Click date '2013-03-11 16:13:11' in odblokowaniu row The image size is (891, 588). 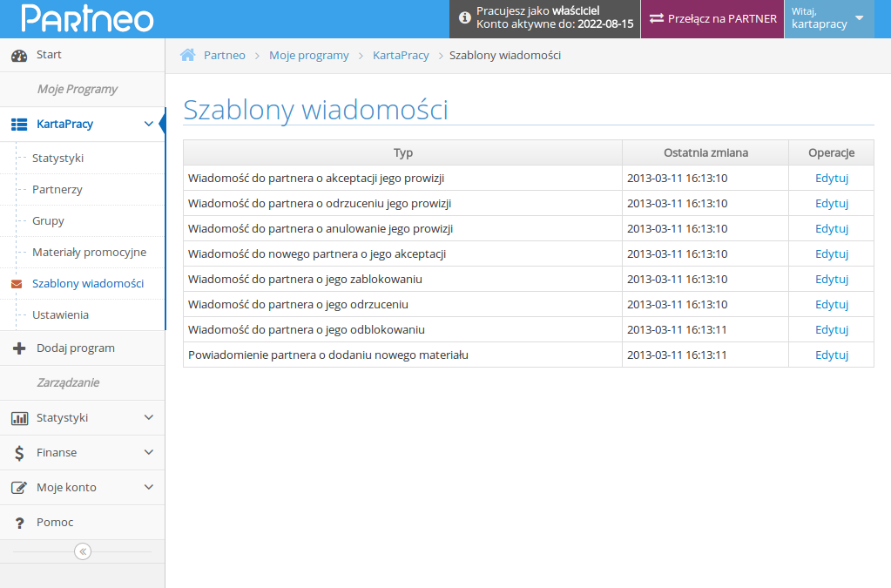tap(678, 329)
